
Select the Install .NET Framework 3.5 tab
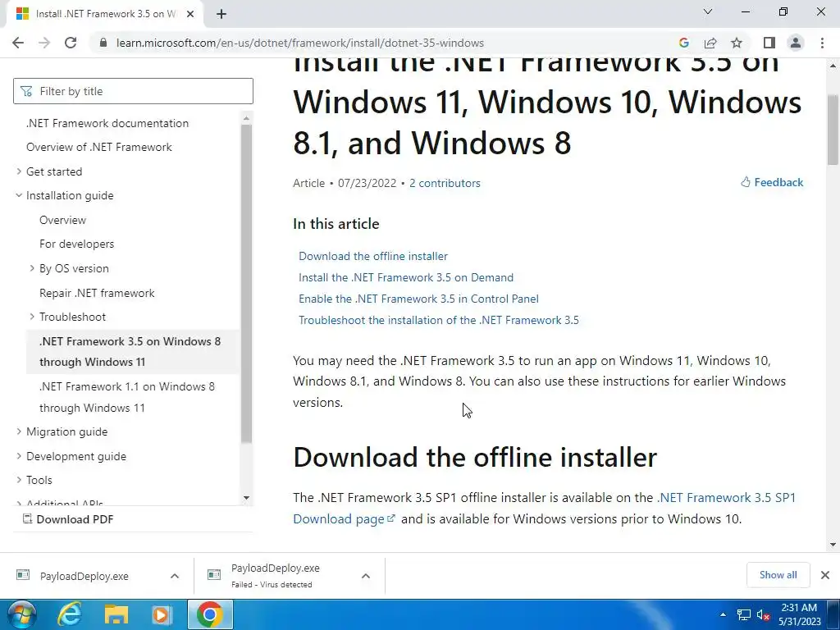tap(104, 14)
